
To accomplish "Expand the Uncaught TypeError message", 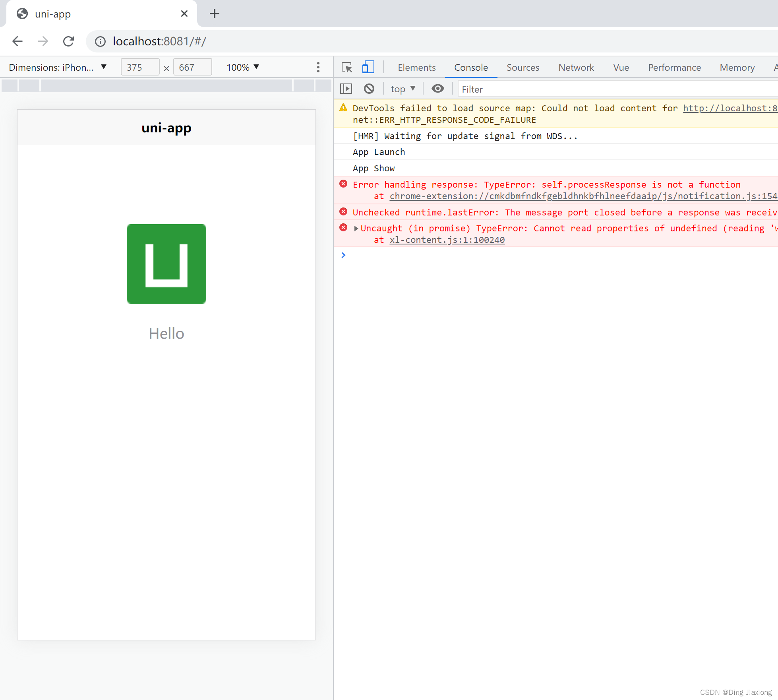I will (x=356, y=229).
